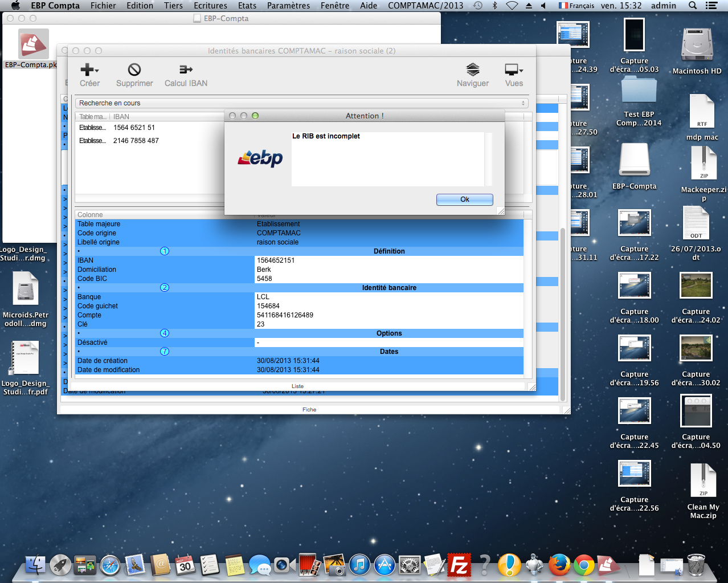
Task: Open the Aide menu
Action: (x=369, y=6)
